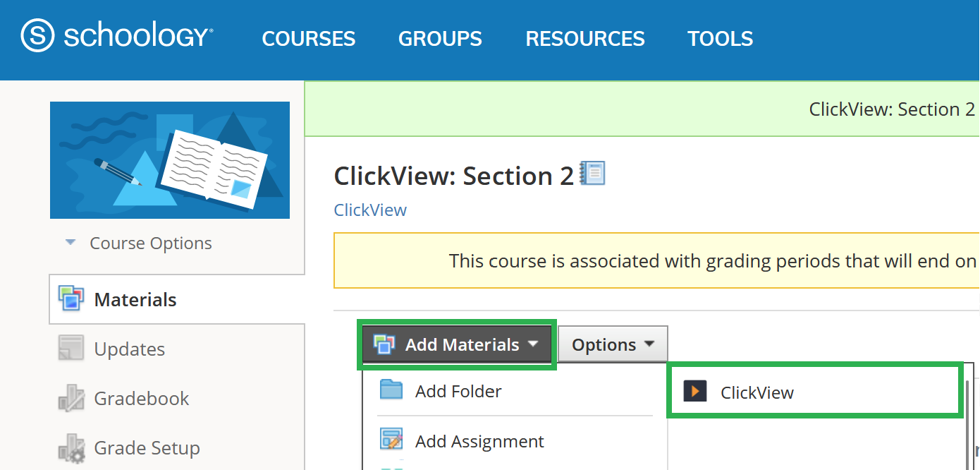Click the notebook icon beside section title
Image resolution: width=980 pixels, height=470 pixels.
pos(592,173)
